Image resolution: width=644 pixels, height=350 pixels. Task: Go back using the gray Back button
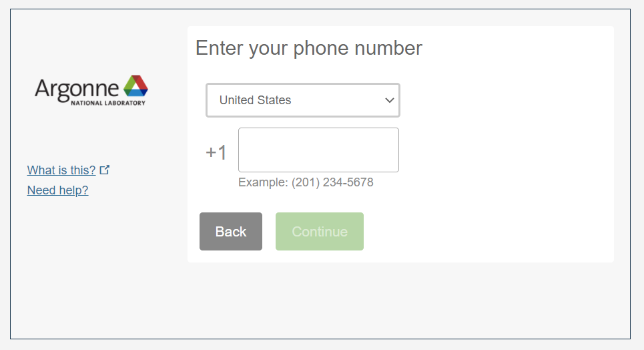(231, 232)
